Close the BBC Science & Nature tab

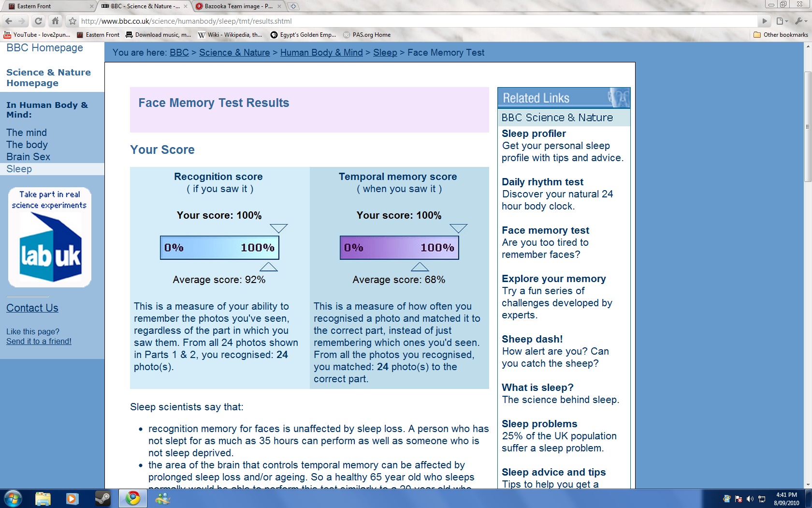pyautogui.click(x=186, y=6)
